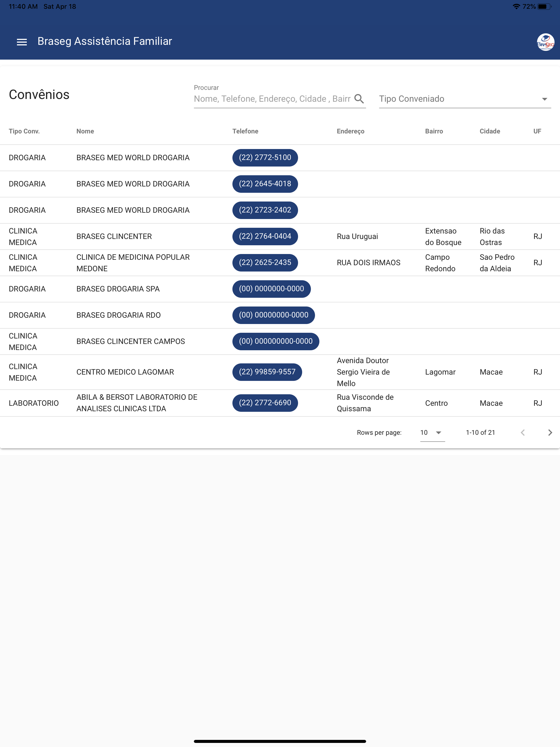
Task: Click the Sao Pedro da Aldeia city cell
Action: [x=497, y=263]
